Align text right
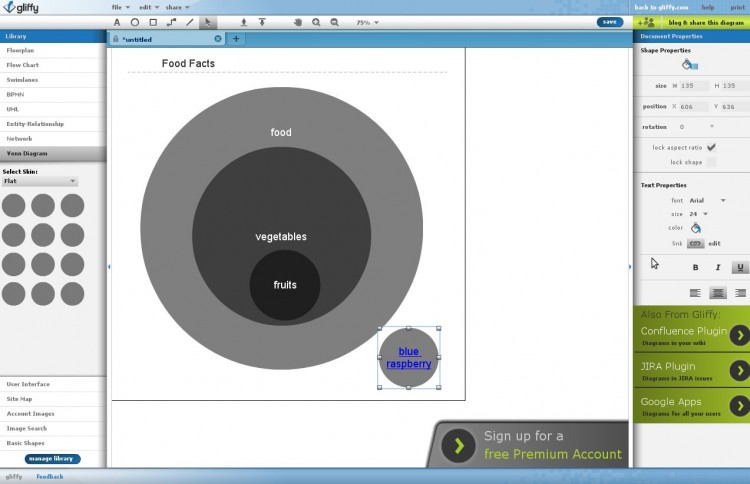Image resolution: width=750 pixels, height=484 pixels. (740, 293)
